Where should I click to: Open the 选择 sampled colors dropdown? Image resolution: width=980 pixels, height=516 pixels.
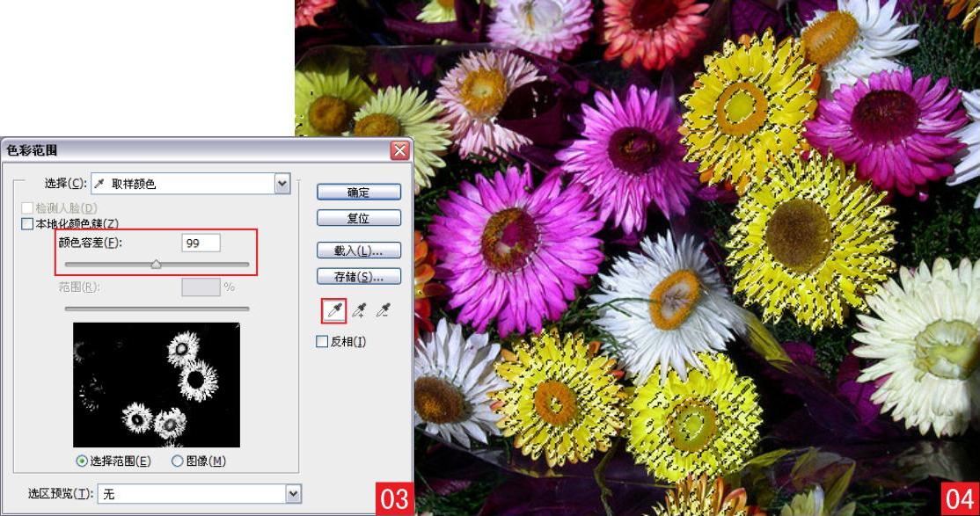click(191, 184)
